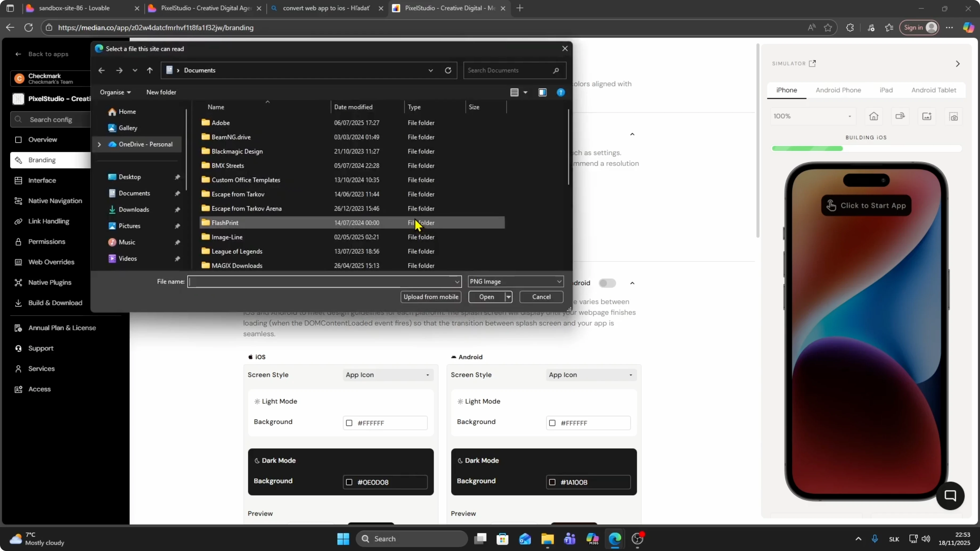The width and height of the screenshot is (980, 551).
Task: Click the simulator add image icon
Action: (927, 116)
